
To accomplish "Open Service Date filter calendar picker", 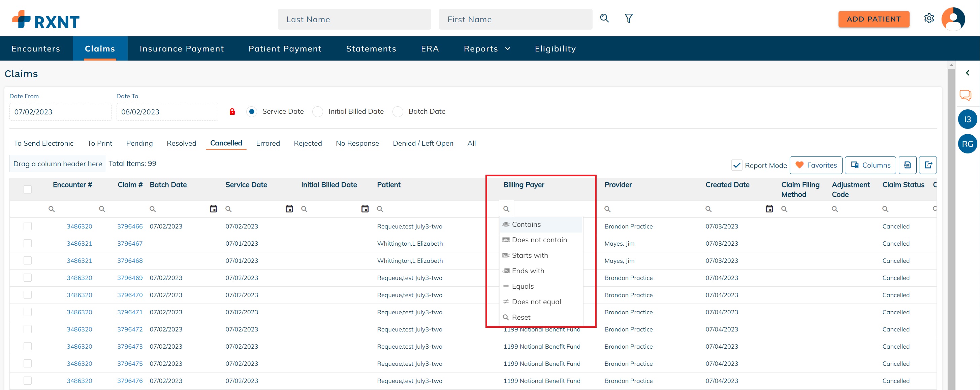I will tap(289, 209).
